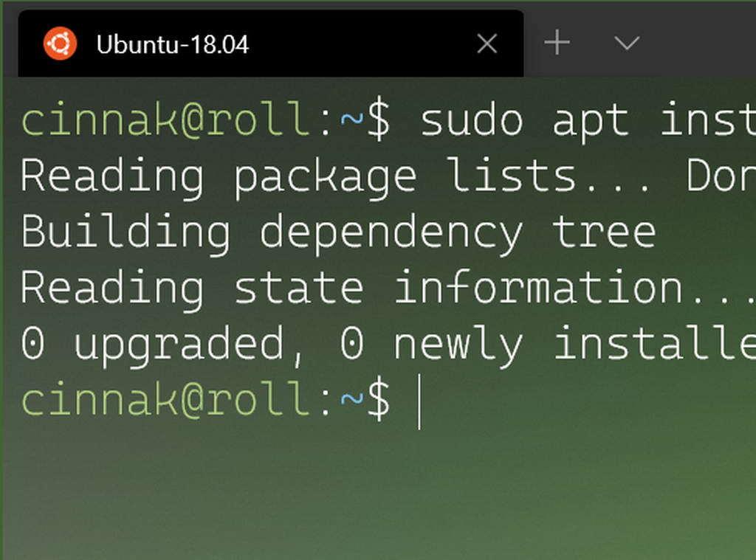Click the word "tree" in the output
The width and height of the screenshot is (756, 560).
click(x=604, y=233)
